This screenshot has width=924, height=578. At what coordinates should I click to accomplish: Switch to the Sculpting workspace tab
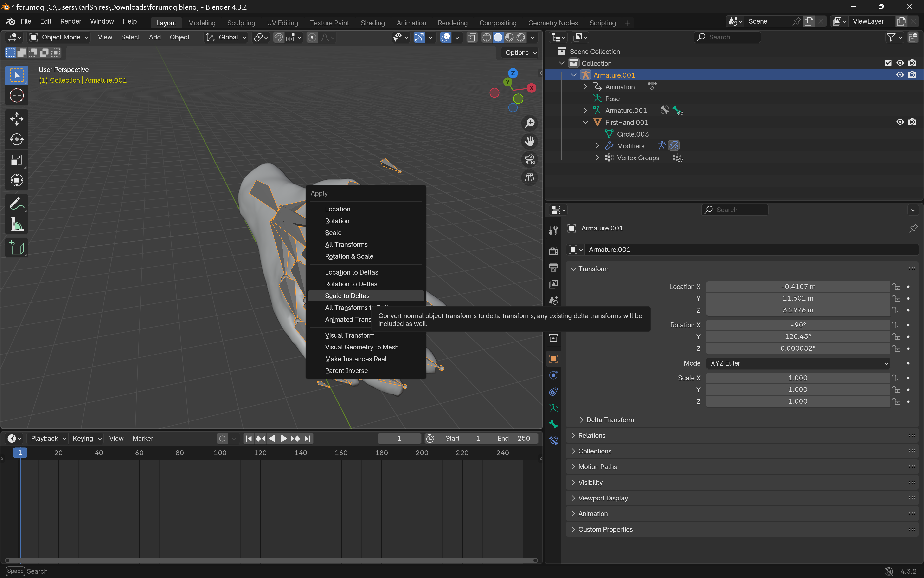(241, 23)
